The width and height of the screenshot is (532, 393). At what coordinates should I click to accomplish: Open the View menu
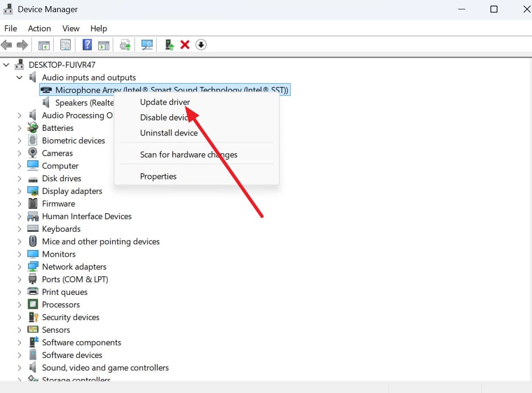point(71,29)
